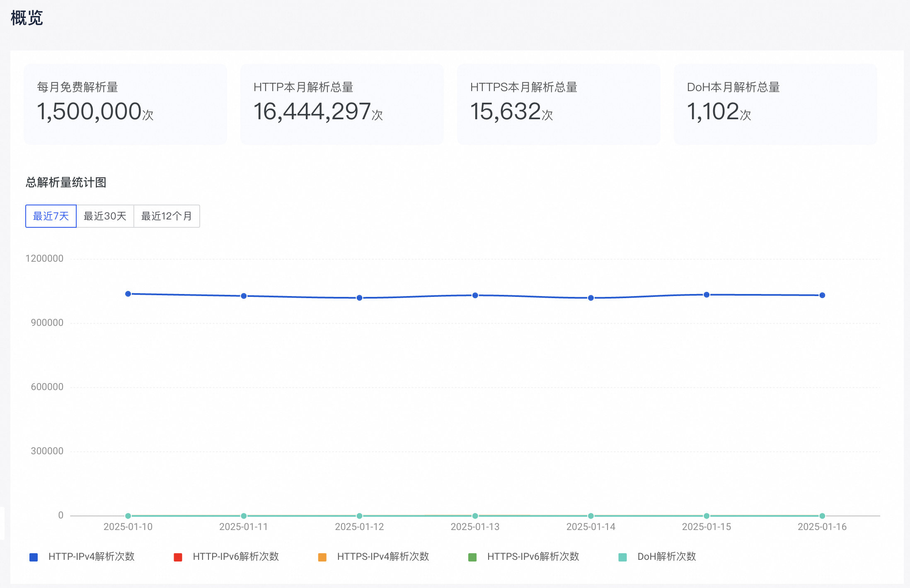Screen dimensions: 910x588
Task: Click the 1200000 y-axis label
Action: point(44,258)
